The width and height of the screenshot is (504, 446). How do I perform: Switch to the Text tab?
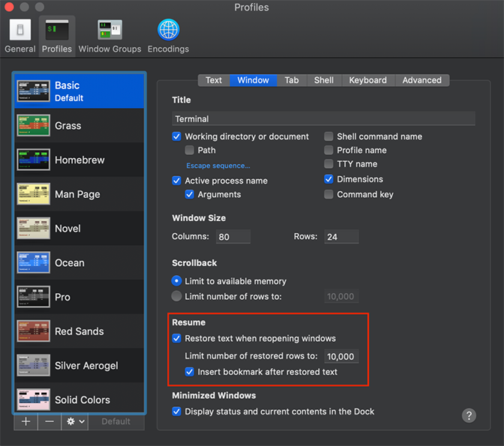tap(214, 80)
